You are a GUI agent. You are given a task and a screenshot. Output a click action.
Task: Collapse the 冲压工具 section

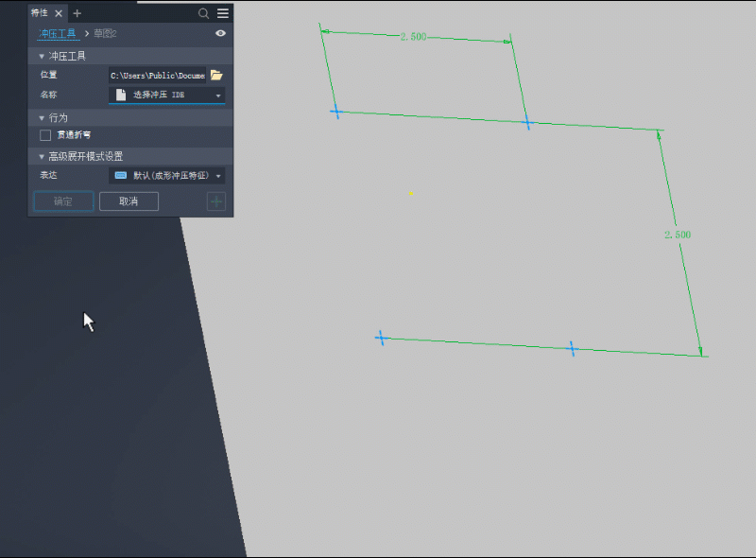[42, 57]
